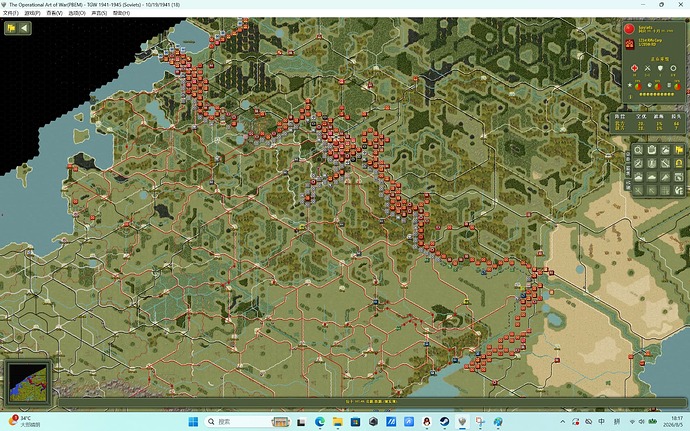Click the middle pie gauge in unit panel

click(x=657, y=86)
